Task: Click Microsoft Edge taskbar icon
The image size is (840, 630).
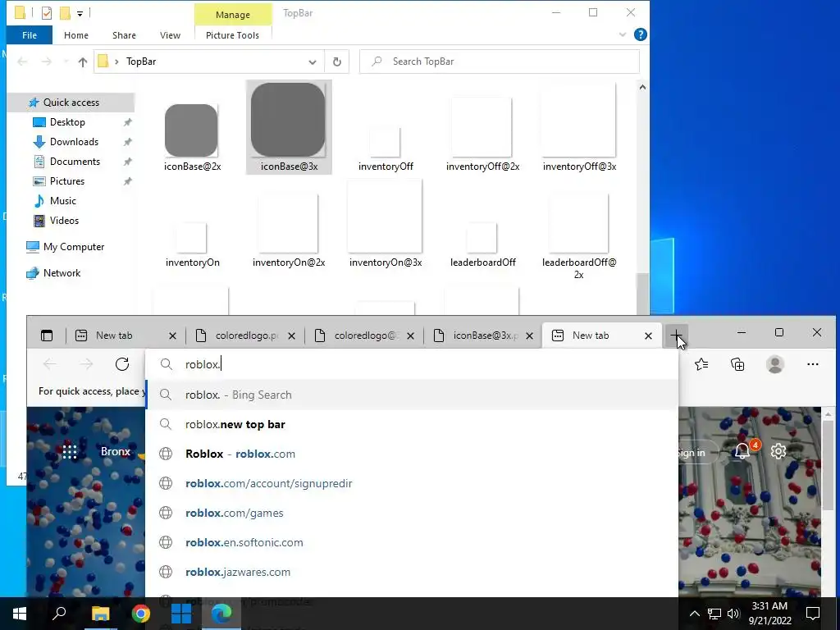Action: tap(221, 614)
